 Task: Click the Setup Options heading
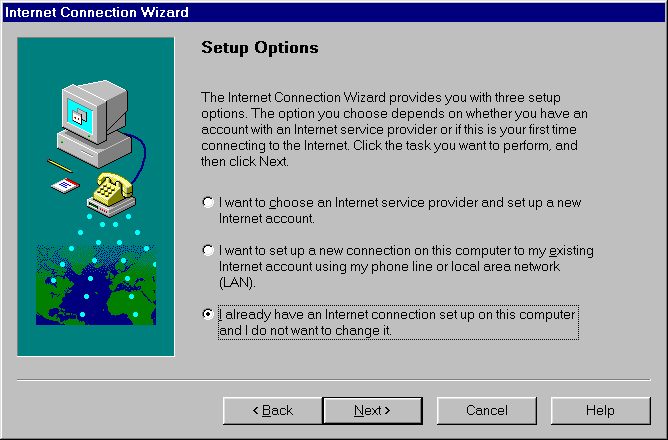pyautogui.click(x=259, y=48)
